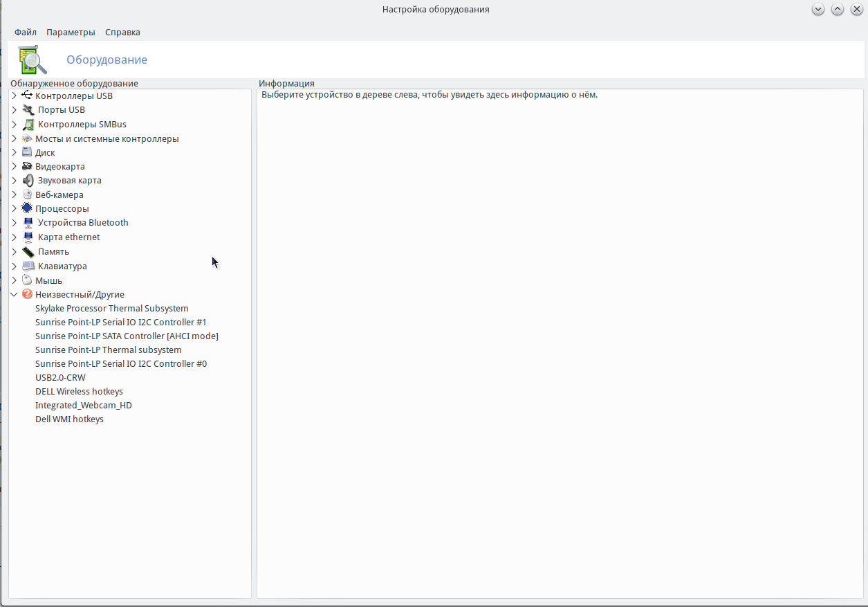Expand the Веб-камера branch
The height and width of the screenshot is (607, 868).
point(15,194)
